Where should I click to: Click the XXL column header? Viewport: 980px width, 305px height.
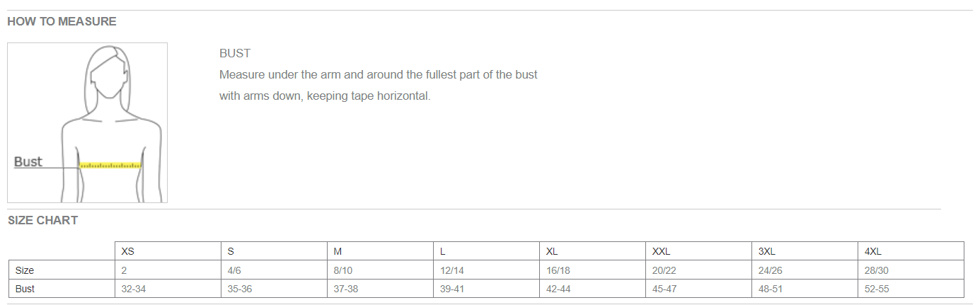[698, 251]
